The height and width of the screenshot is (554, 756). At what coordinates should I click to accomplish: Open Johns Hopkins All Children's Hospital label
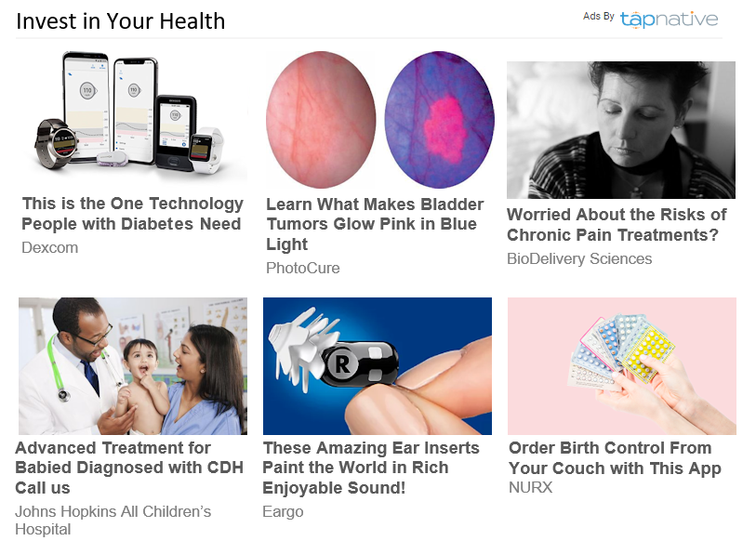[x=113, y=521]
